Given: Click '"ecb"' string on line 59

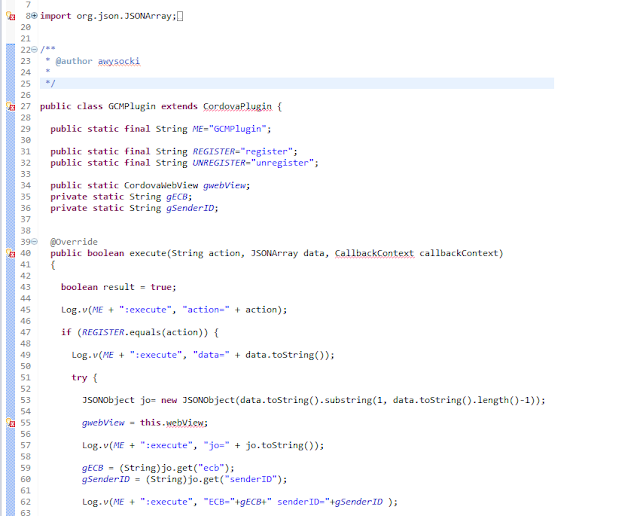Looking at the screenshot, I should pyautogui.click(x=211, y=468).
